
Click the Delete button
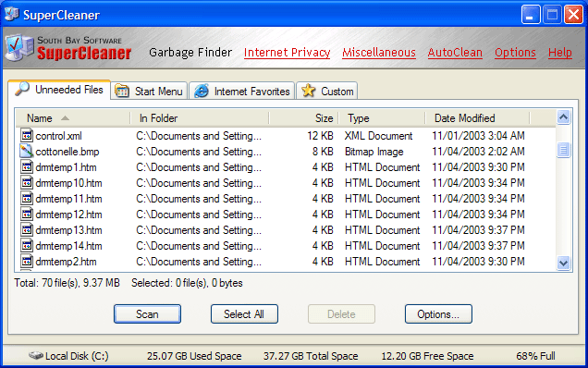(341, 314)
